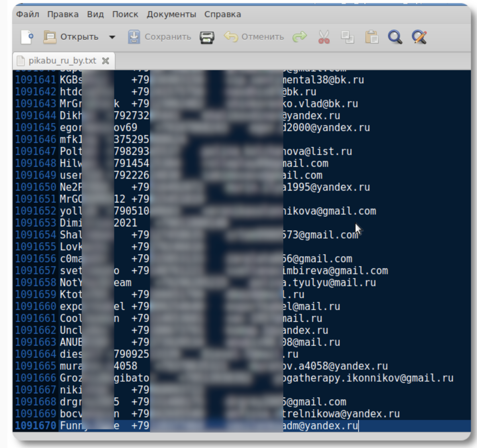The width and height of the screenshot is (477, 448).
Task: Open the dropdown arrow beside Открыть
Action: pyautogui.click(x=112, y=37)
